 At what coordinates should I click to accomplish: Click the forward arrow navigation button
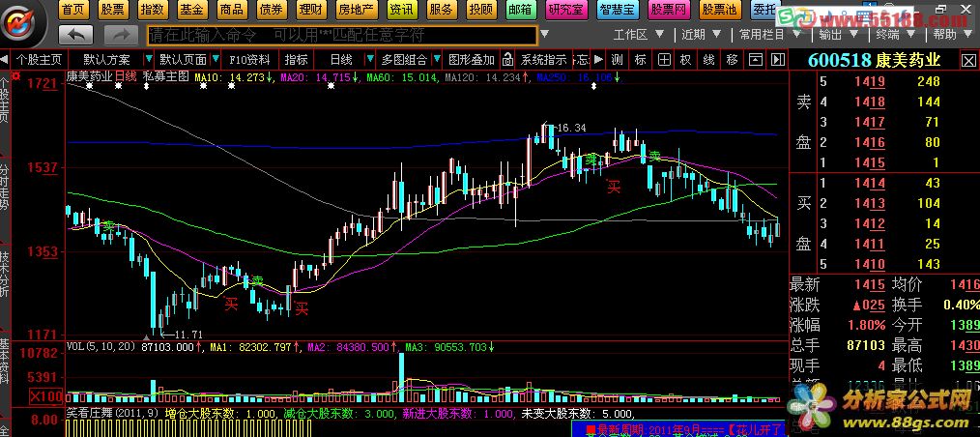coord(122,35)
